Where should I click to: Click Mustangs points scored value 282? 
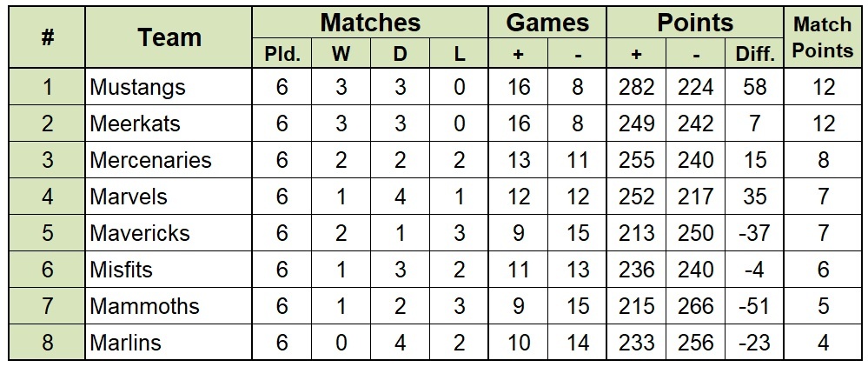click(637, 86)
